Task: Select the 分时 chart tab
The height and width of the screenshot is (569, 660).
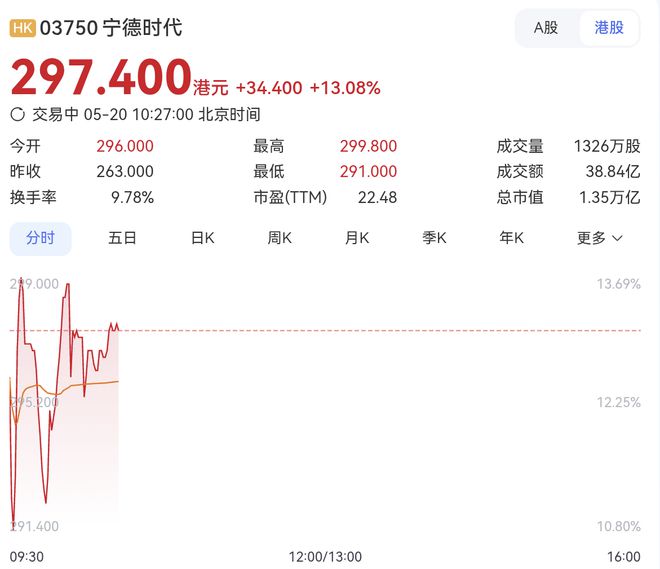Action: pyautogui.click(x=41, y=238)
